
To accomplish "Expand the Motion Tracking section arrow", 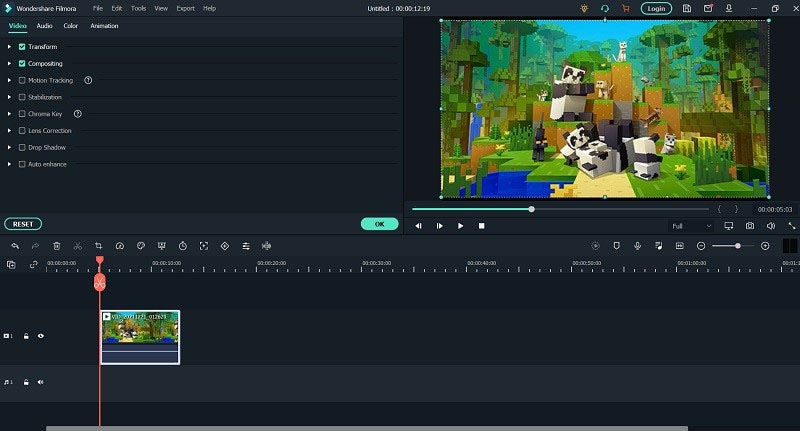I will (9, 80).
